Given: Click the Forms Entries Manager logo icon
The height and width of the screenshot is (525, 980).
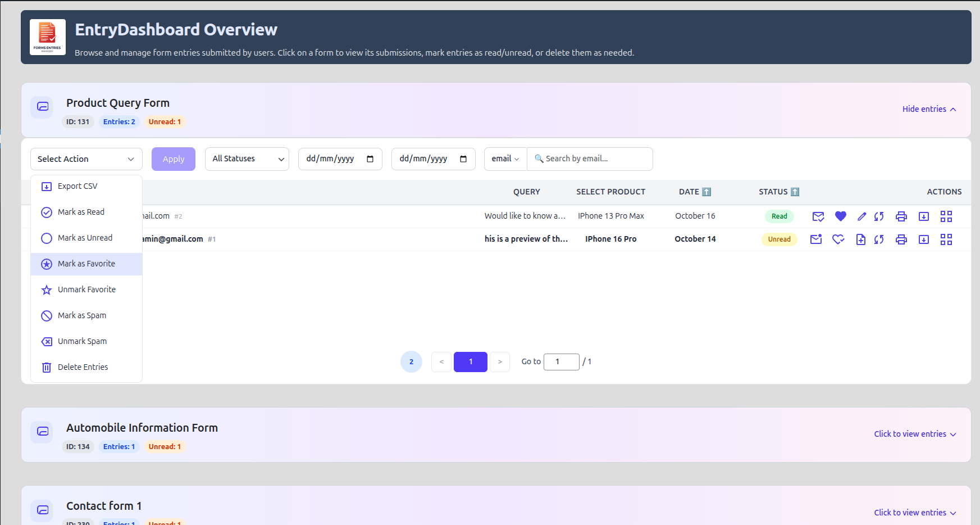Looking at the screenshot, I should point(47,37).
